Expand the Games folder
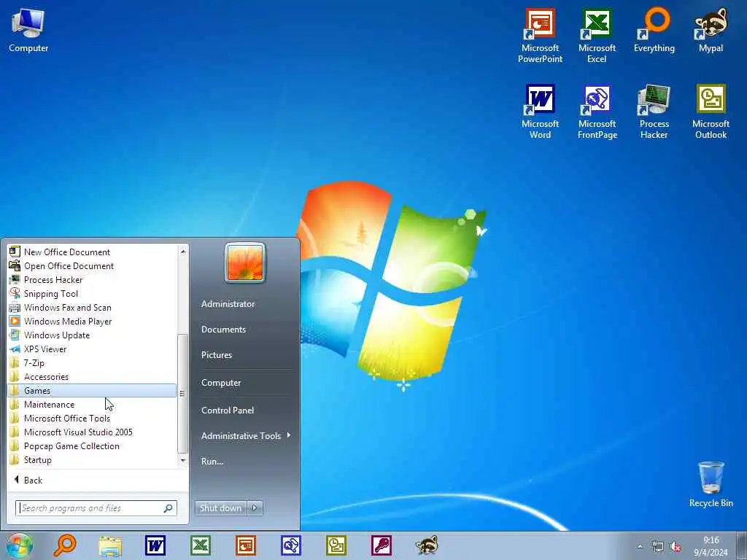 92,391
